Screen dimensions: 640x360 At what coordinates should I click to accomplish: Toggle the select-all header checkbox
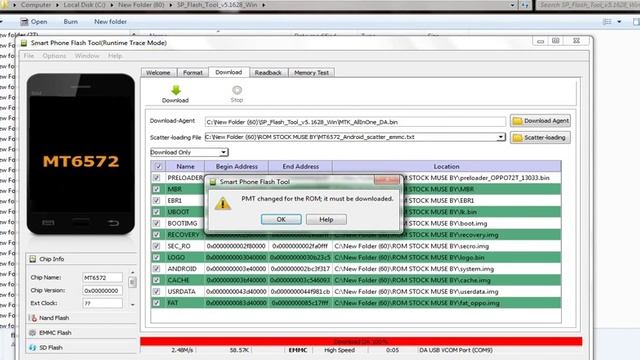click(x=158, y=167)
